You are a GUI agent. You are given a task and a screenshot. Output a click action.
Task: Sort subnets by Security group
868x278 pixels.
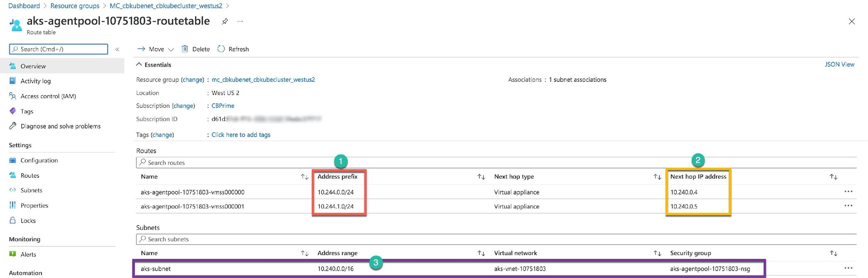coord(834,253)
